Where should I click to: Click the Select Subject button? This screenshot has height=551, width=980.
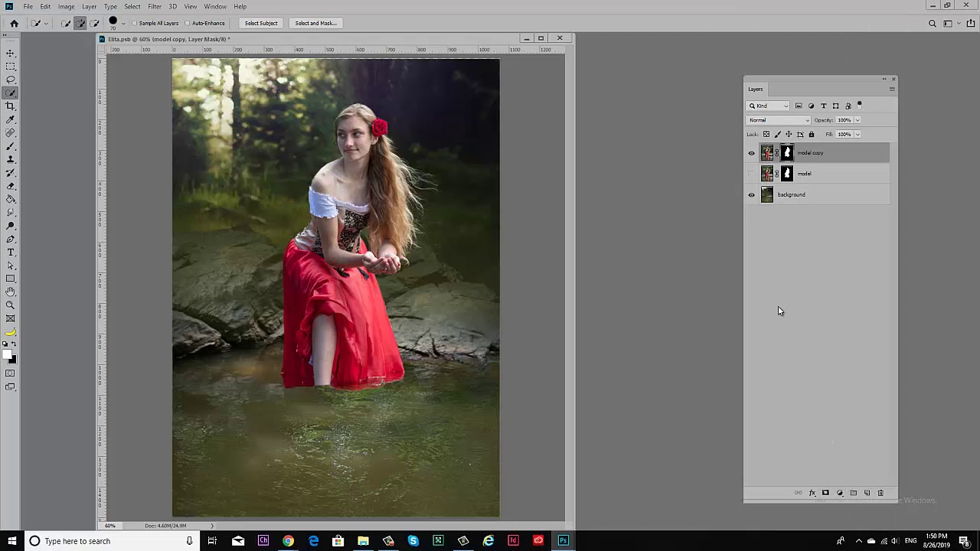261,23
